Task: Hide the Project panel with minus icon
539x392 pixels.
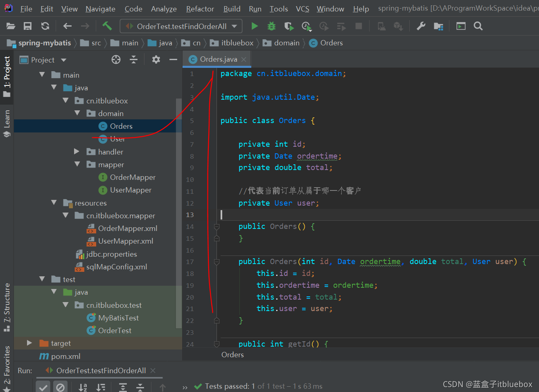Action: pyautogui.click(x=173, y=60)
